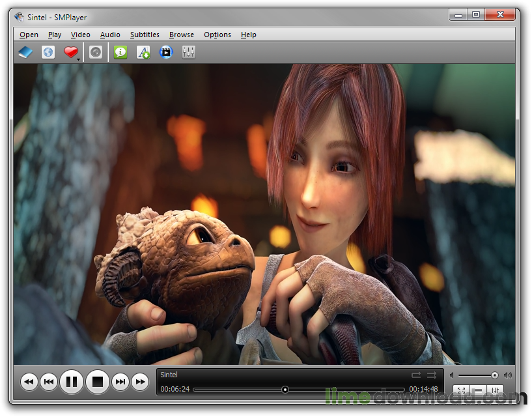Click the red heart Favorites icon
532x417 pixels.
[70, 53]
